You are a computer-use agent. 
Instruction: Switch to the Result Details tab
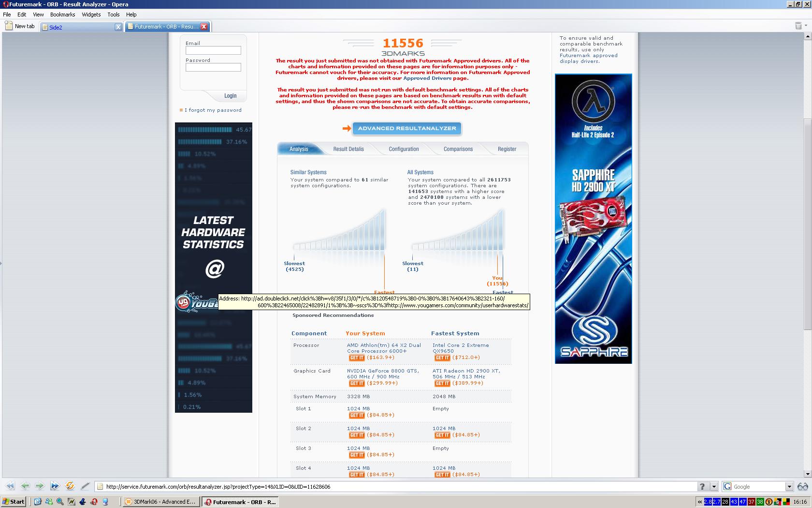[x=348, y=149]
